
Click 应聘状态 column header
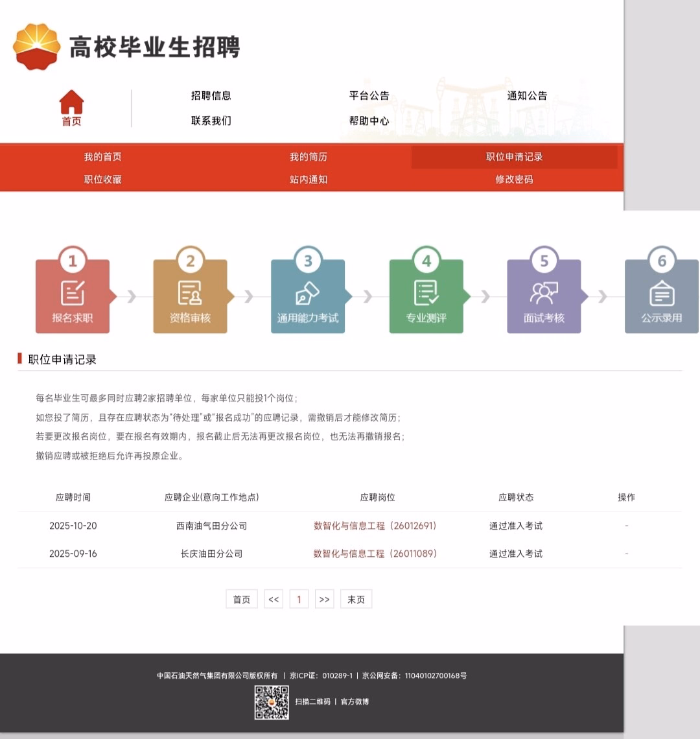(516, 497)
